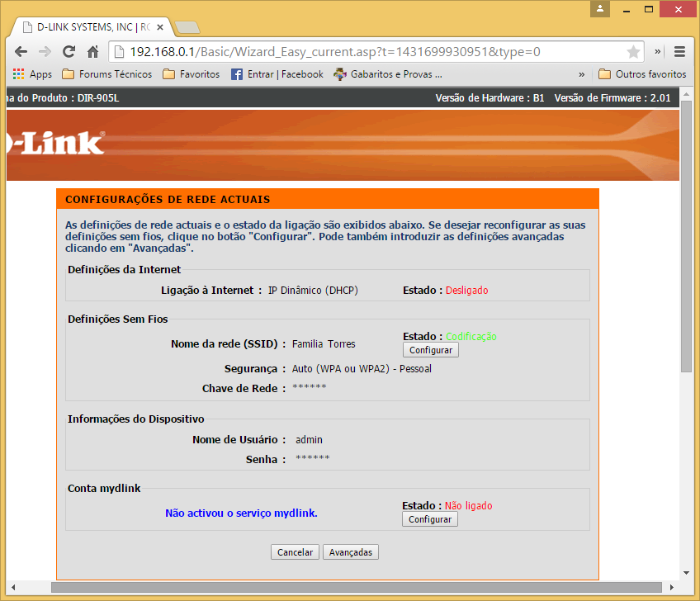Minimize the Chrome window

coord(627,9)
